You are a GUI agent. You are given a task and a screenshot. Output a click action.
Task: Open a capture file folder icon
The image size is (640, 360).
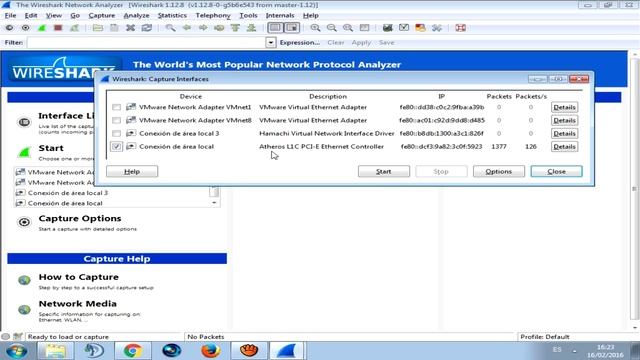(98, 28)
